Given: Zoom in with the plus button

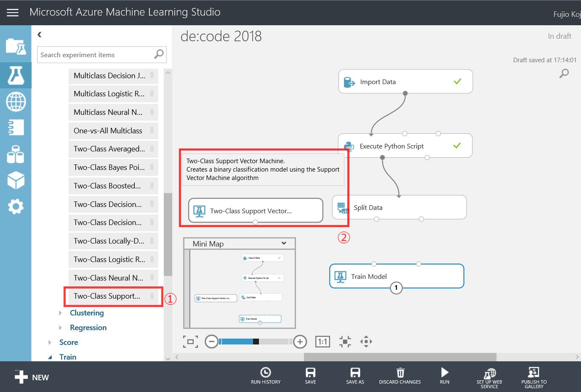Looking at the screenshot, I should (x=300, y=342).
